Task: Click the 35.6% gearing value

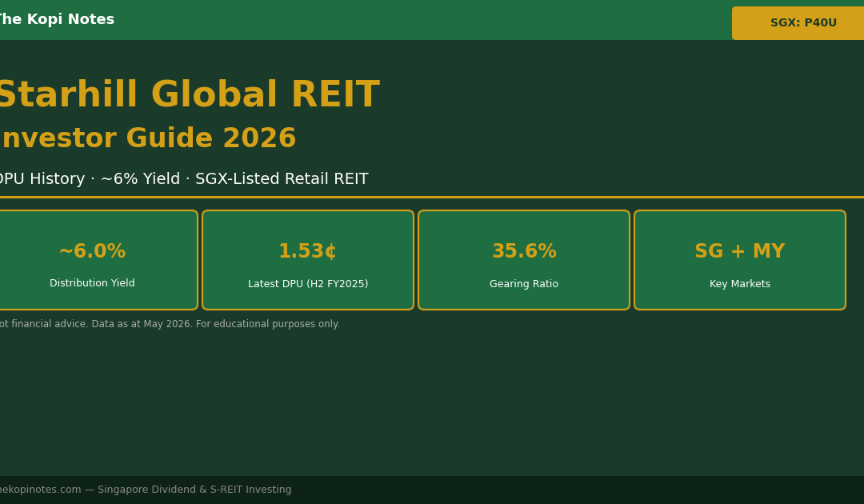Action: pos(524,251)
